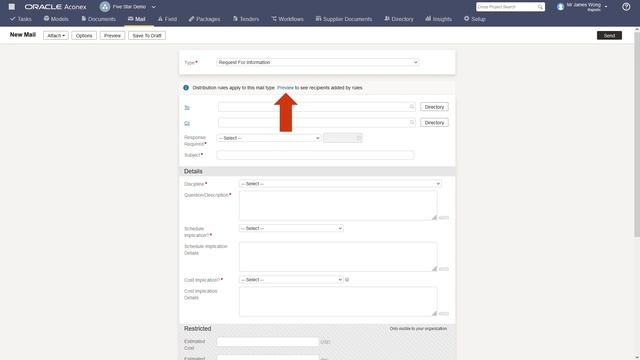The width and height of the screenshot is (640, 360).
Task: Open Directory for the Cc field
Action: click(x=434, y=122)
